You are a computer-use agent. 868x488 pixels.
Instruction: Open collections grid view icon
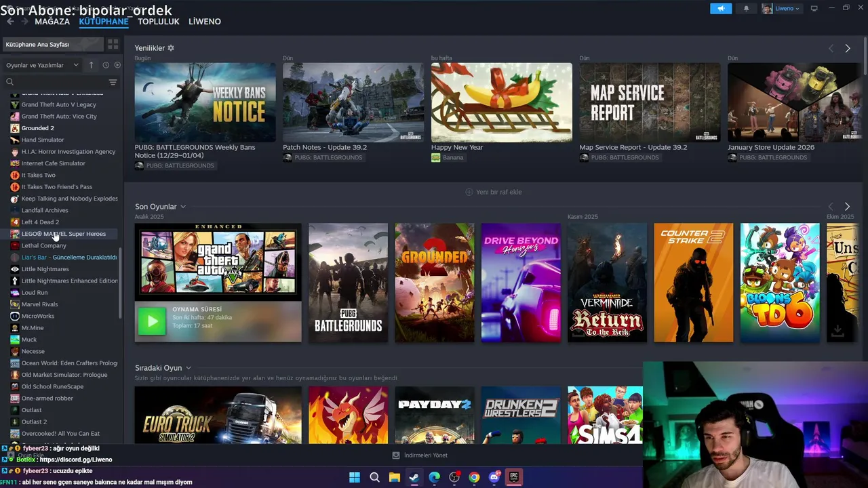[113, 44]
